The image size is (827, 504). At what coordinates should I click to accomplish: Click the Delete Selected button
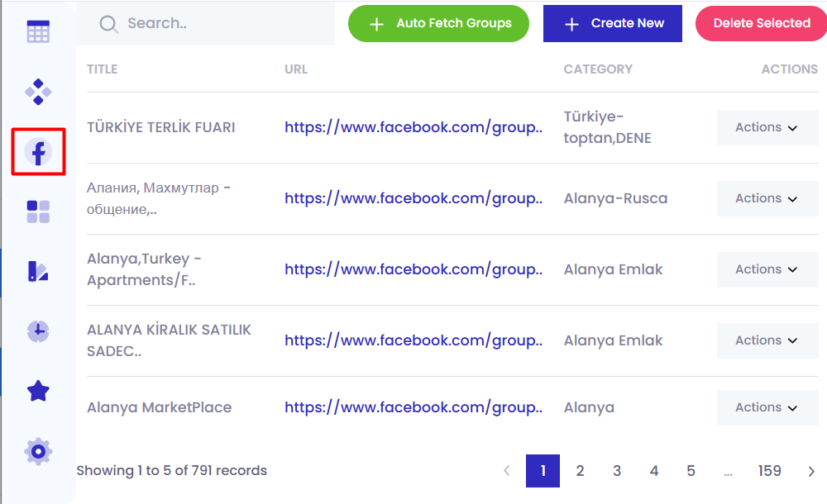point(761,23)
